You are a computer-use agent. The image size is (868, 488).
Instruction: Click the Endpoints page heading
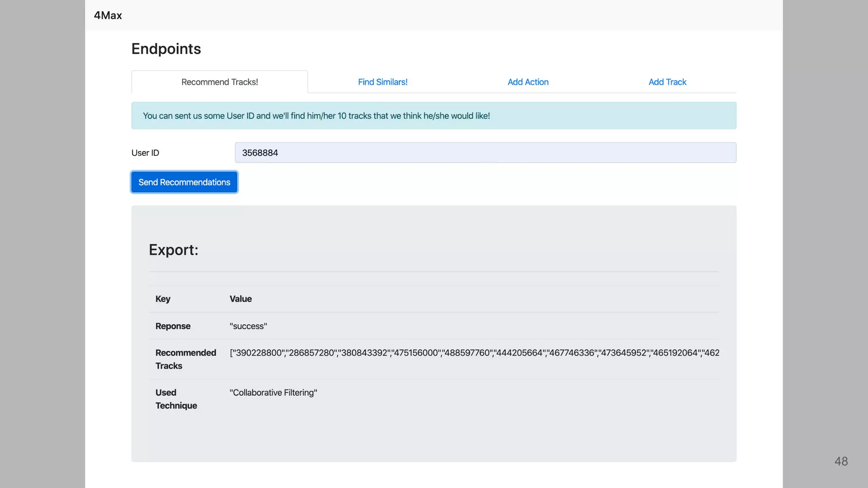coord(166,49)
